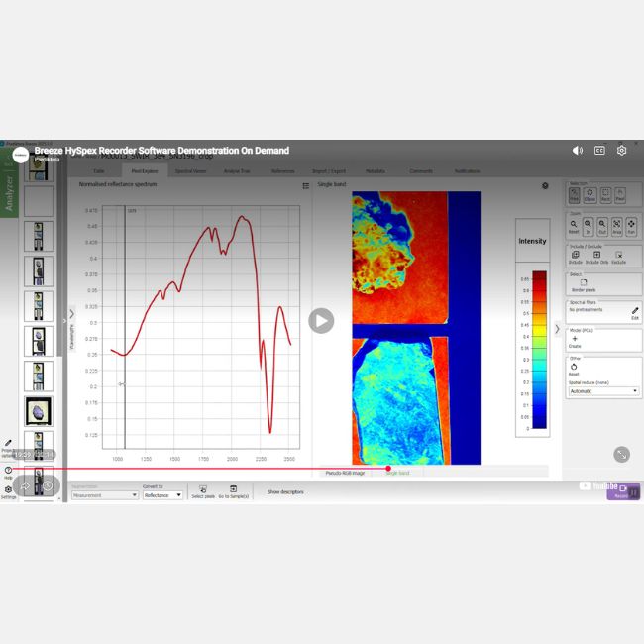The height and width of the screenshot is (644, 644).
Task: Click the Zoom In tool
Action: coord(588,226)
